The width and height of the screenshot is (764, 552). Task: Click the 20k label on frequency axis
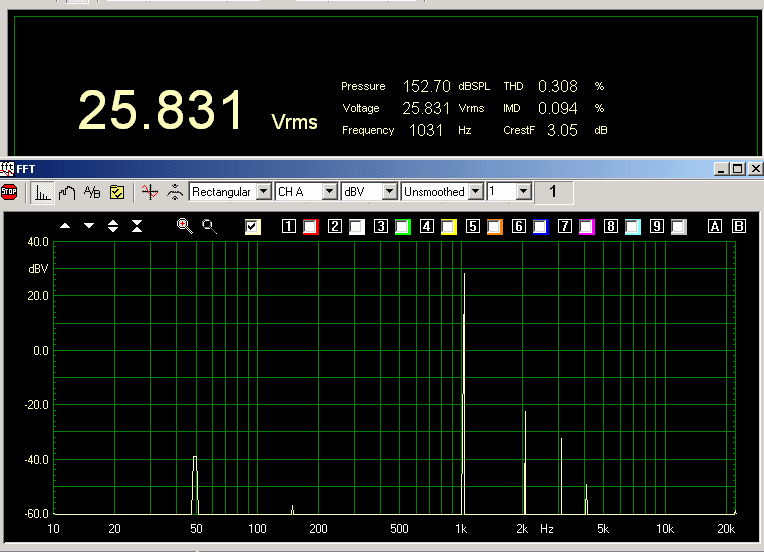click(726, 529)
